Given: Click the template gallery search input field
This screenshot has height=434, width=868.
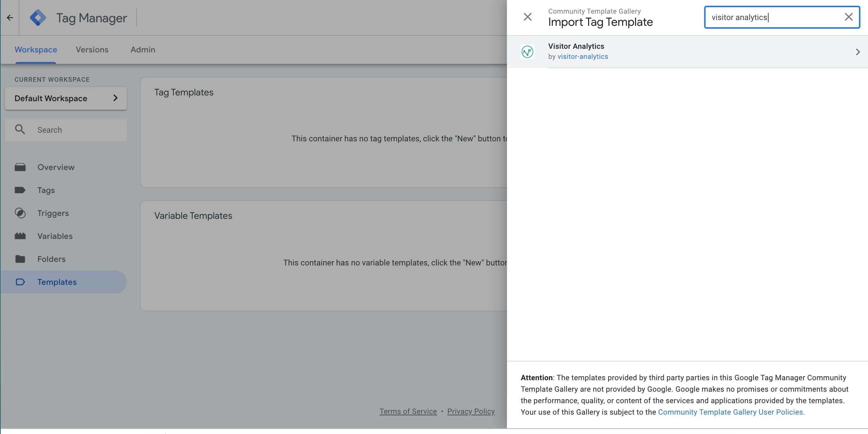Looking at the screenshot, I should tap(774, 17).
